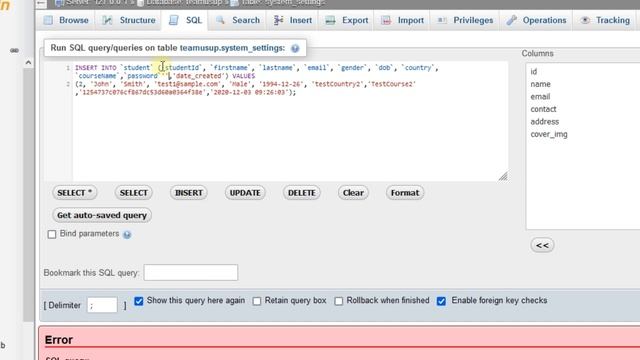Open the Tracking tab
The image size is (640, 360).
[x=605, y=20]
